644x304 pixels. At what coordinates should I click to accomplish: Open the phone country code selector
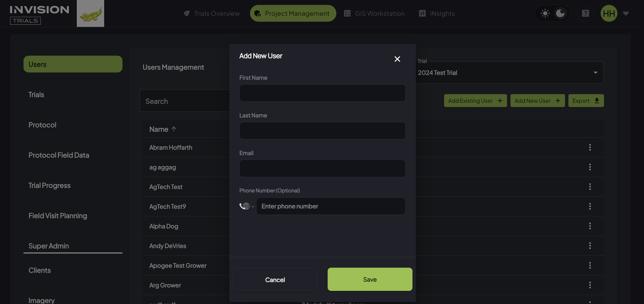pyautogui.click(x=246, y=206)
